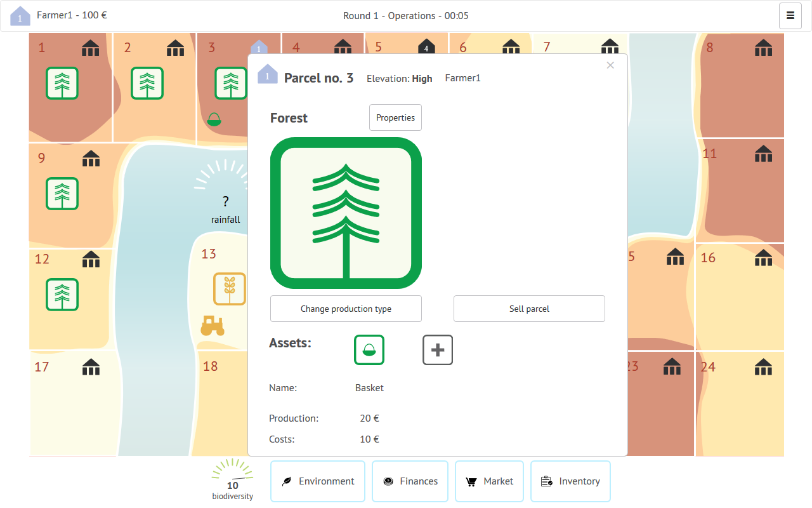812x508 pixels.
Task: Click the biodiversity gauge indicator
Action: [232, 478]
